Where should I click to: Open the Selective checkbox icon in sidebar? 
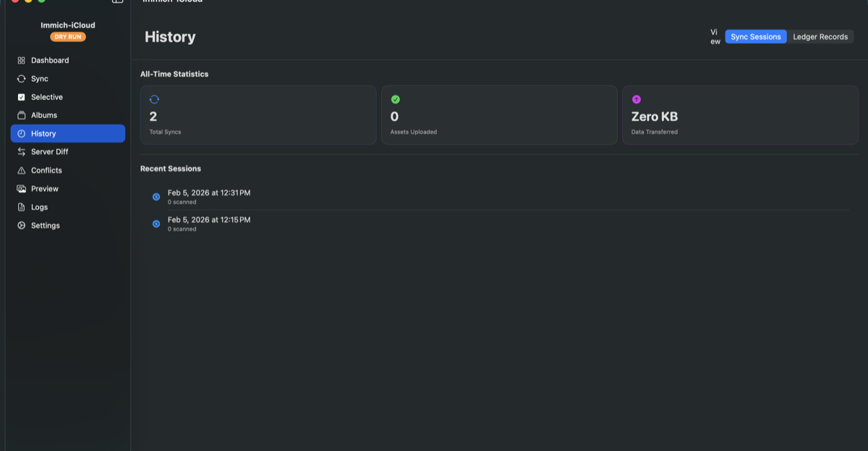pos(21,97)
